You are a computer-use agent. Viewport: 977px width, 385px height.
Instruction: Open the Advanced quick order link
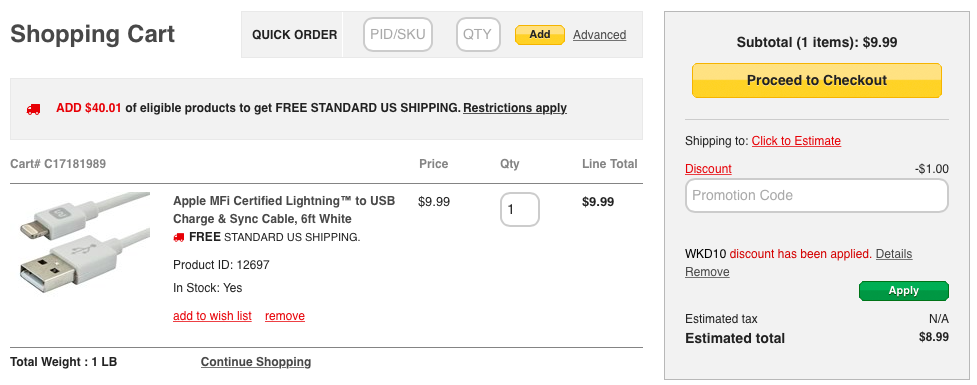(599, 35)
